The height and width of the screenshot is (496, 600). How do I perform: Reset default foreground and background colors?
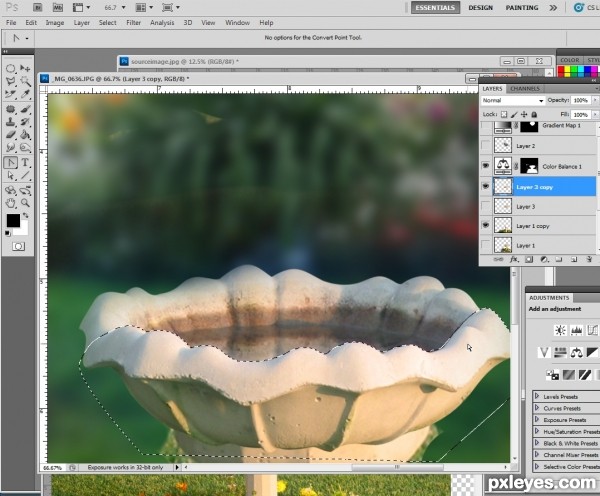tap(7, 233)
